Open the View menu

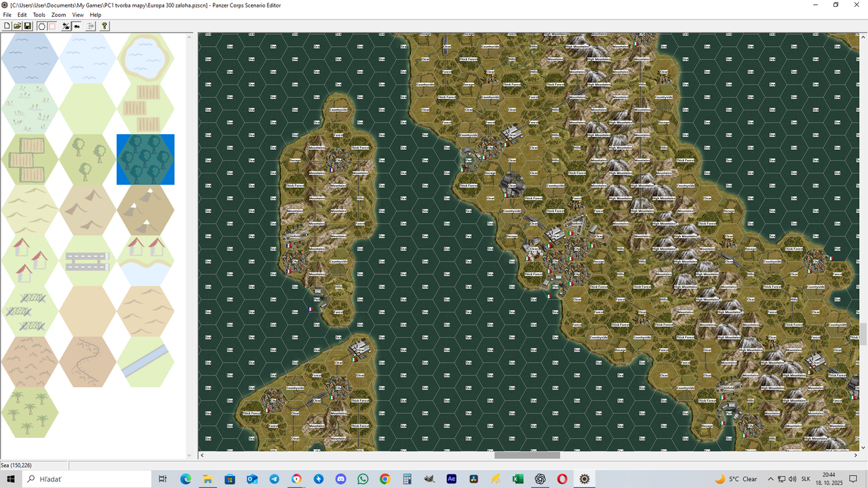[x=78, y=15]
